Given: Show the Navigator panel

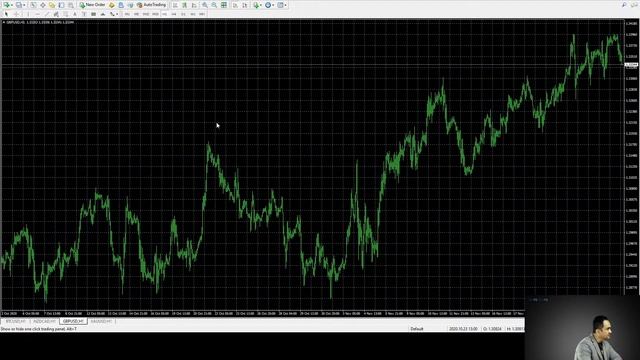Looking at the screenshot, I should [x=52, y=5].
